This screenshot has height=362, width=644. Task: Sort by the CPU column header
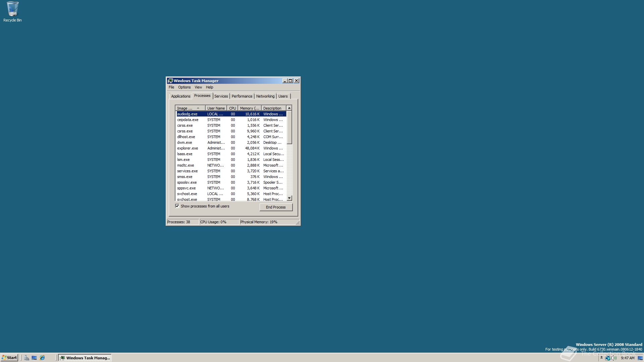pyautogui.click(x=232, y=108)
